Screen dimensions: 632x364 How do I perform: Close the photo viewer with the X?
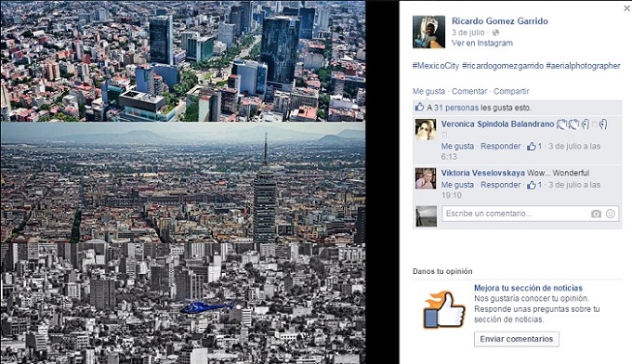(x=626, y=8)
